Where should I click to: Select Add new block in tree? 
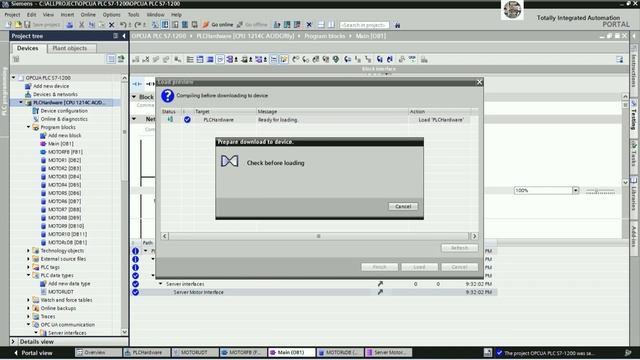pos(64,136)
